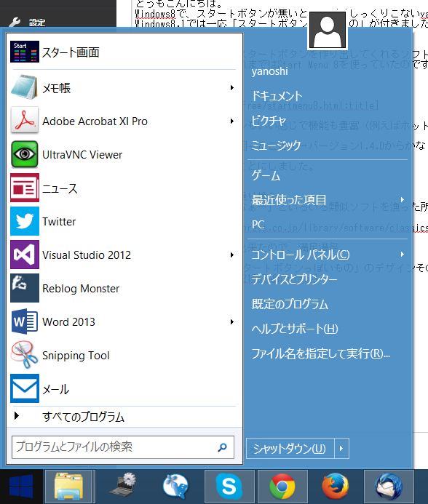This screenshot has width=428, height=504.
Task: Launch Reblog Monster icon
Action: click(x=25, y=288)
